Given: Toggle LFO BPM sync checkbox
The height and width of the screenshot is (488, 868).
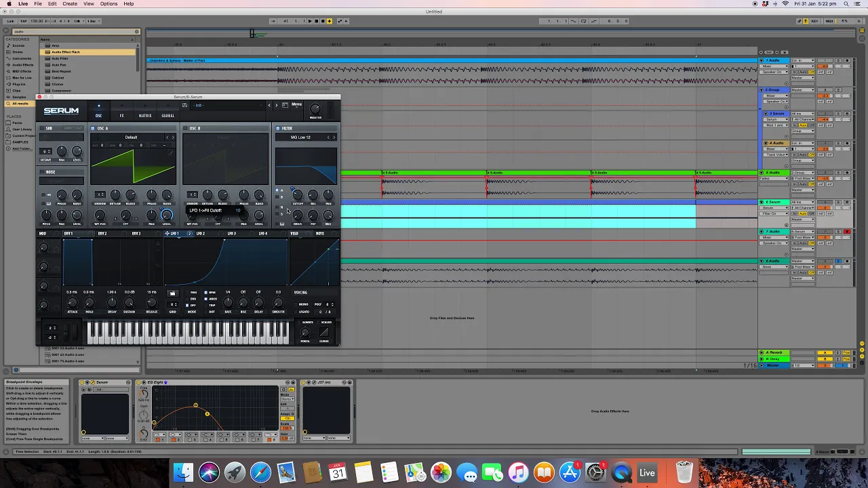Looking at the screenshot, I should [206, 293].
